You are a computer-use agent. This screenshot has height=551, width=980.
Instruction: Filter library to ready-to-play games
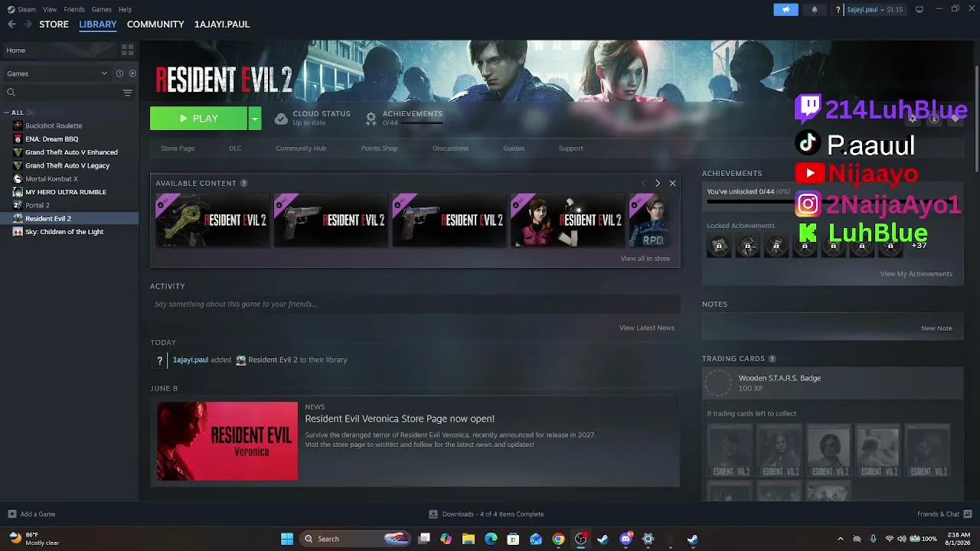click(132, 73)
